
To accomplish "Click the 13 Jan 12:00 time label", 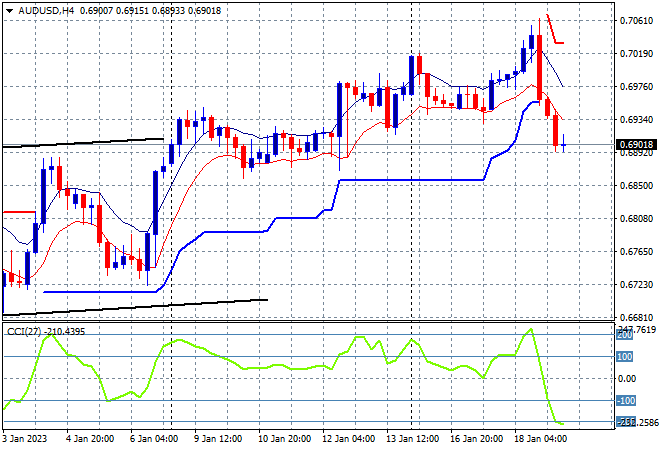I will 412,439.
